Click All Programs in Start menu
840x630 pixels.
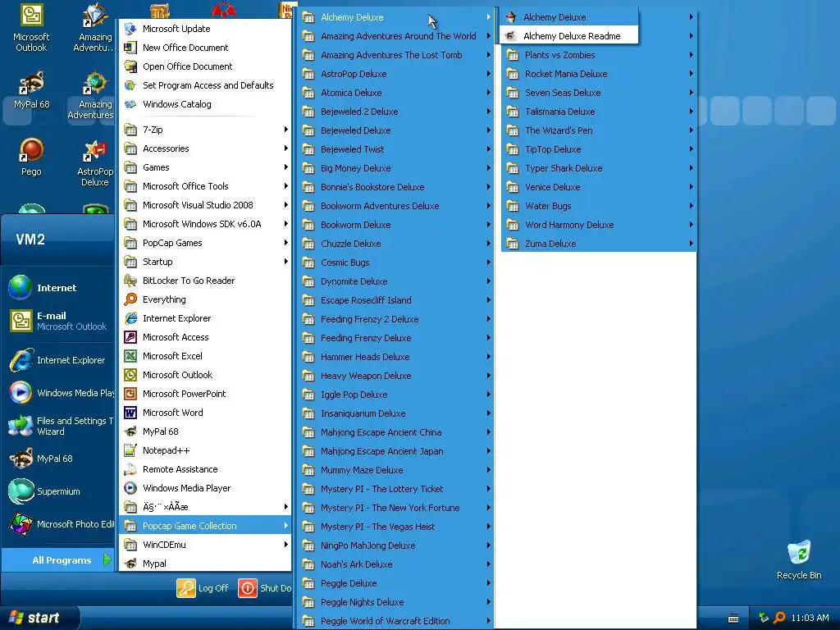pyautogui.click(x=59, y=559)
